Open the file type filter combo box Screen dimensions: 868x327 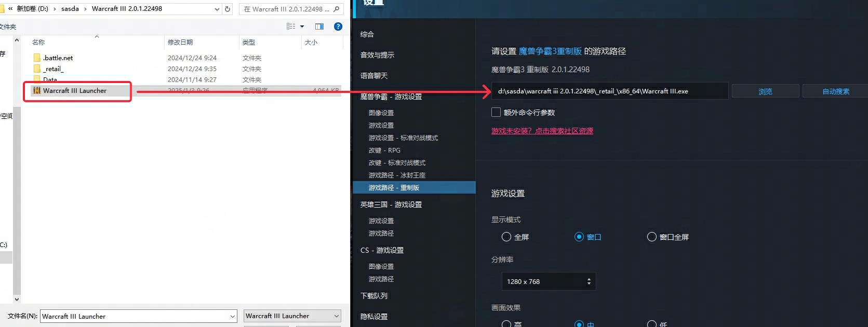click(292, 316)
